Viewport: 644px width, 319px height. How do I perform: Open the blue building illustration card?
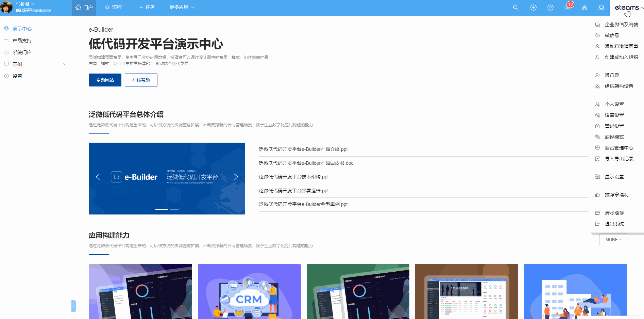tap(575, 291)
